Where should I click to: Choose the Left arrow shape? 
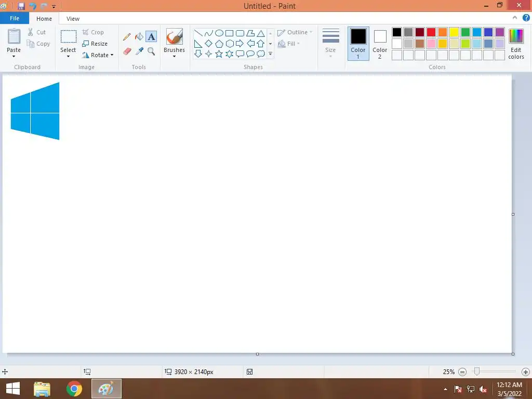[250, 44]
